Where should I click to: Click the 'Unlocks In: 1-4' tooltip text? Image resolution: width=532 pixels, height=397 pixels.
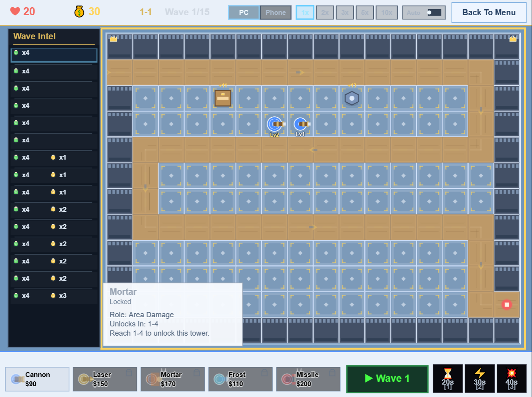click(134, 324)
